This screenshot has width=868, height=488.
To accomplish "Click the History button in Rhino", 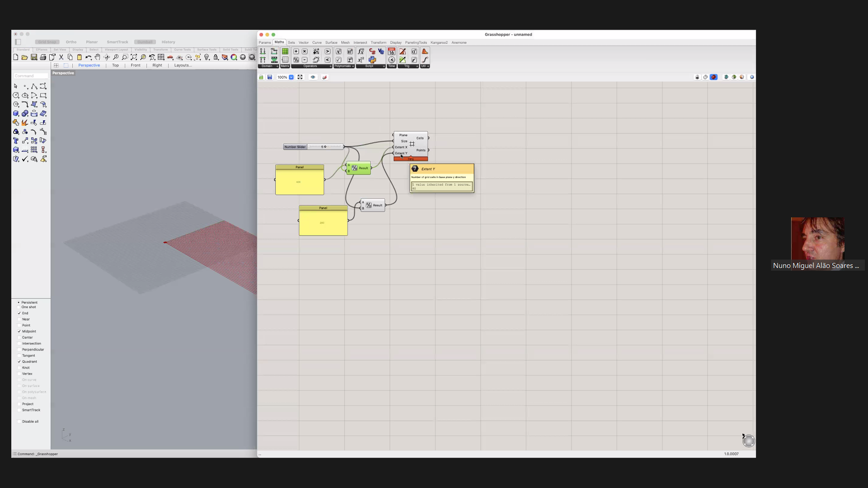I will (x=168, y=42).
